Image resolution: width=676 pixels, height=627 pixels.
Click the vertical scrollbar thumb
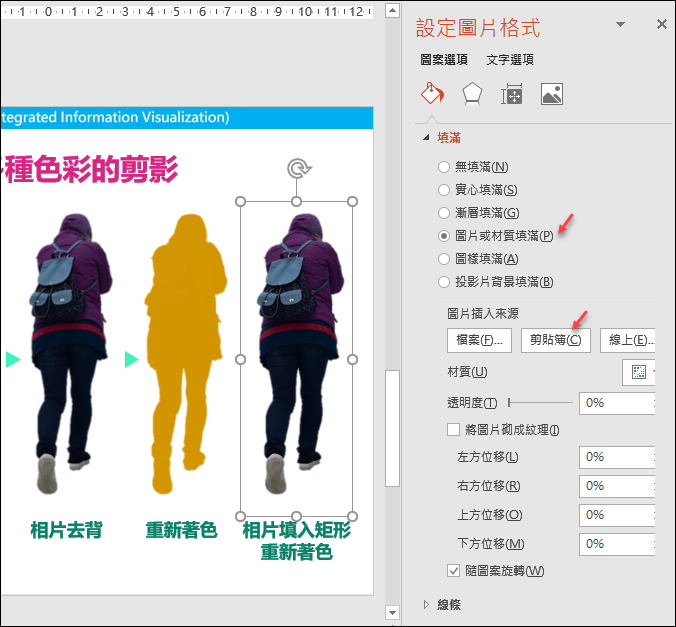(392, 428)
